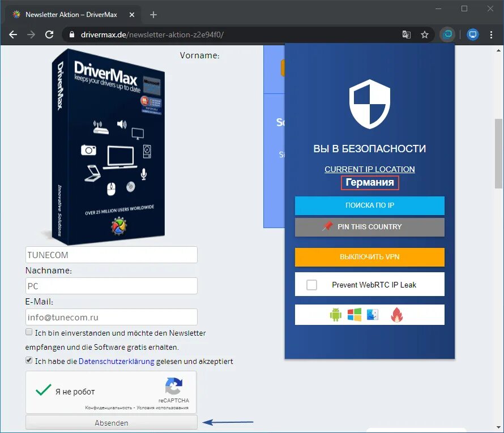Reload the DriverMax page
The image size is (504, 433).
click(49, 35)
